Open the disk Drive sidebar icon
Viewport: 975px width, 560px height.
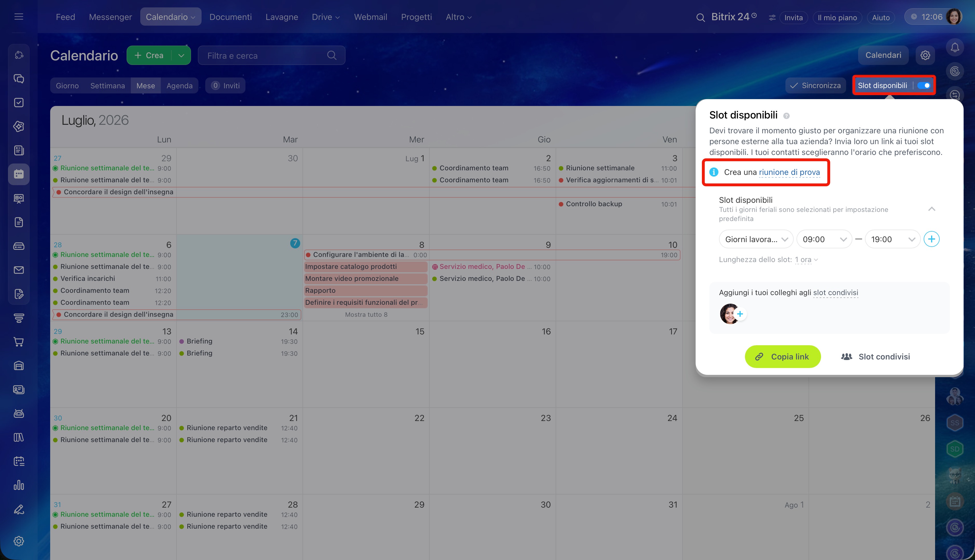click(x=19, y=246)
